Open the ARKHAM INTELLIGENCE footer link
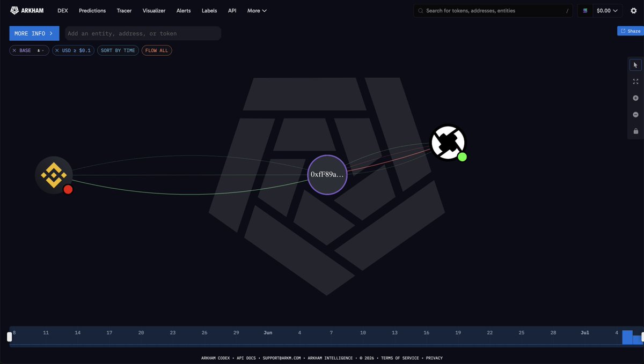 point(330,358)
